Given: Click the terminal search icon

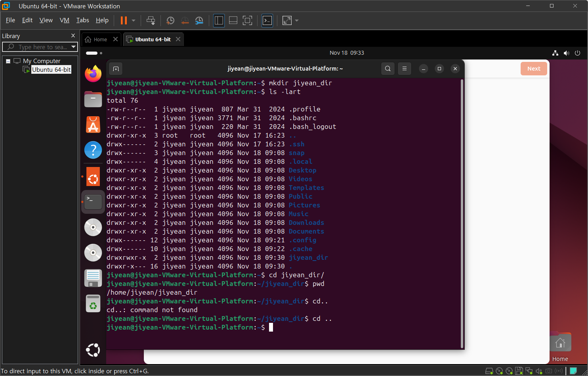Looking at the screenshot, I should [388, 69].
